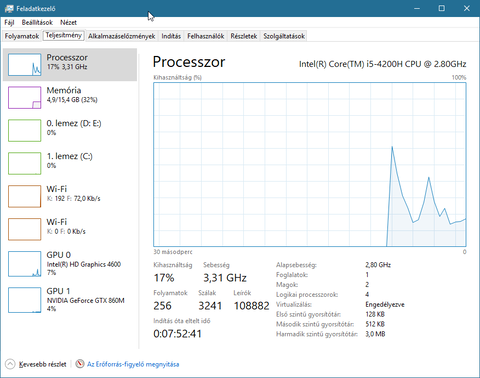Click the uptime value 0:07:52:41
The width and height of the screenshot is (480, 378).
[178, 334]
